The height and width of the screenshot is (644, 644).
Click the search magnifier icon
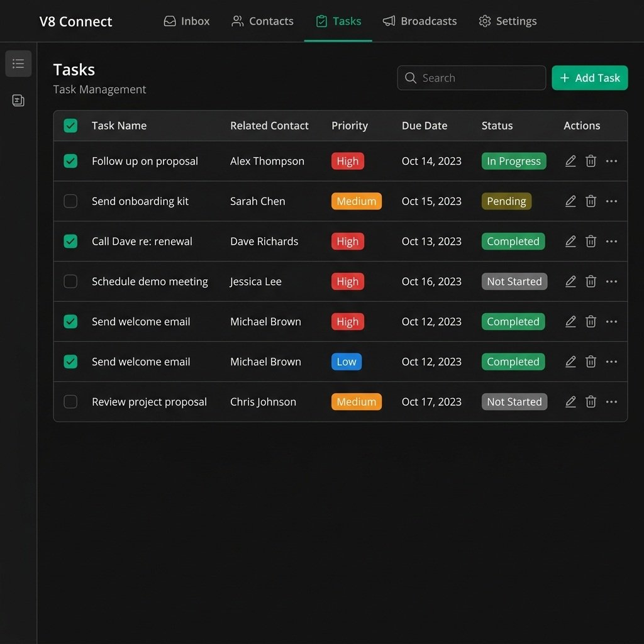[411, 78]
